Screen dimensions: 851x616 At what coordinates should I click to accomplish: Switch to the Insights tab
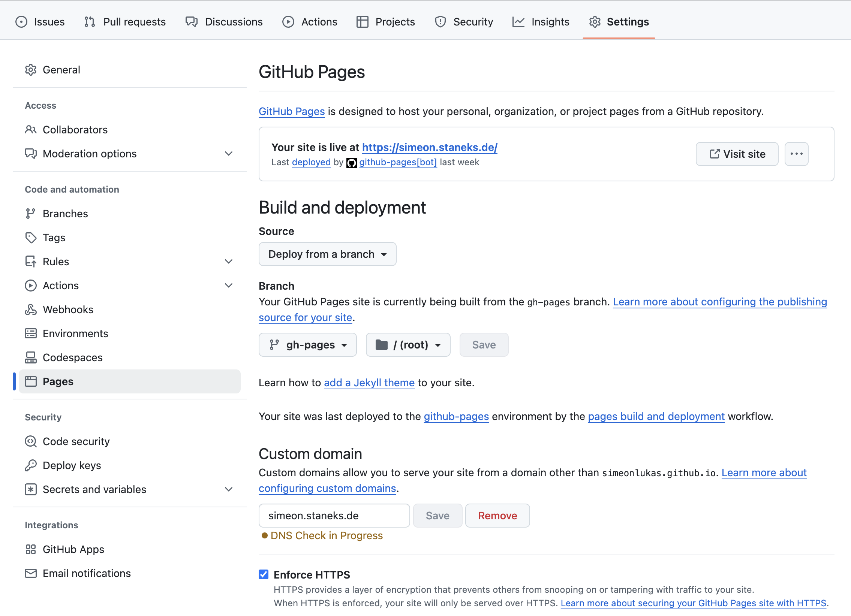[x=541, y=22]
